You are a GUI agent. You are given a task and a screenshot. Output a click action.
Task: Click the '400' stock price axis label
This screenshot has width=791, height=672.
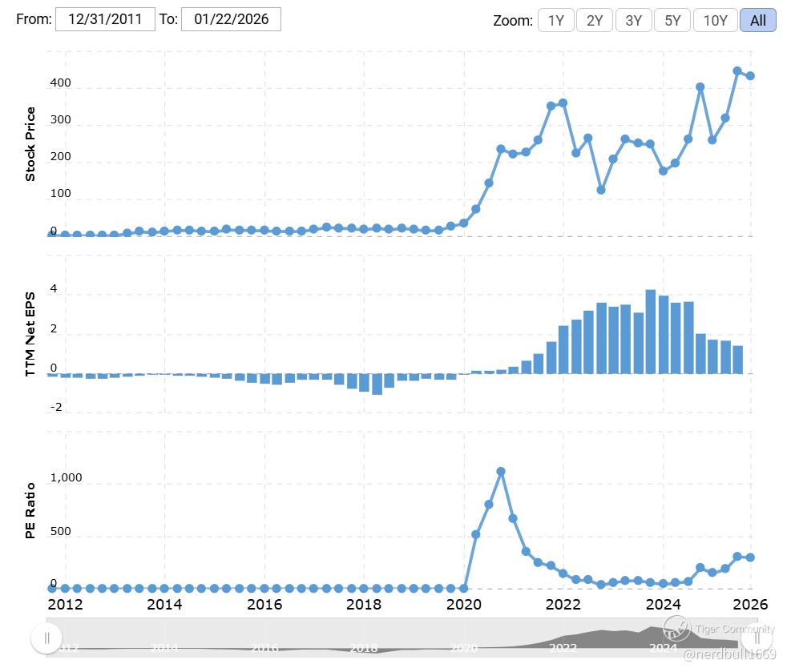pos(61,82)
